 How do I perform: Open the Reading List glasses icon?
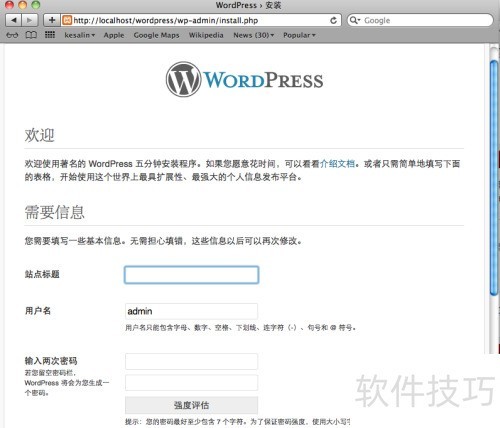pyautogui.click(x=12, y=35)
